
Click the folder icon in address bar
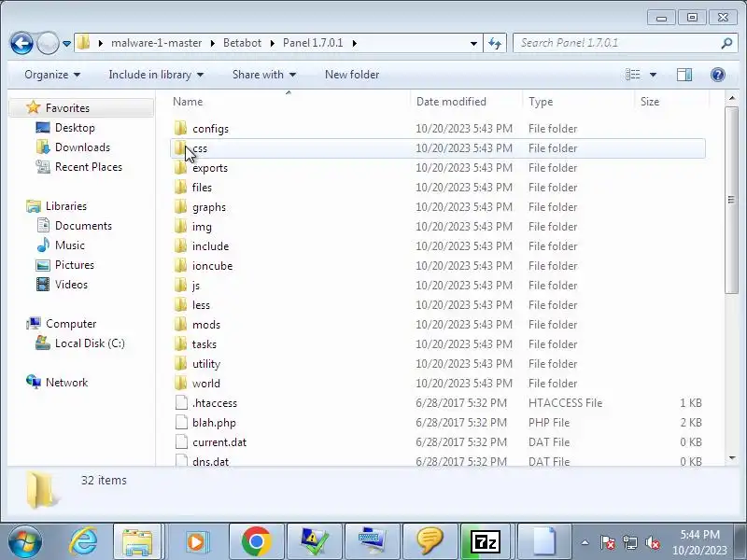(x=83, y=43)
